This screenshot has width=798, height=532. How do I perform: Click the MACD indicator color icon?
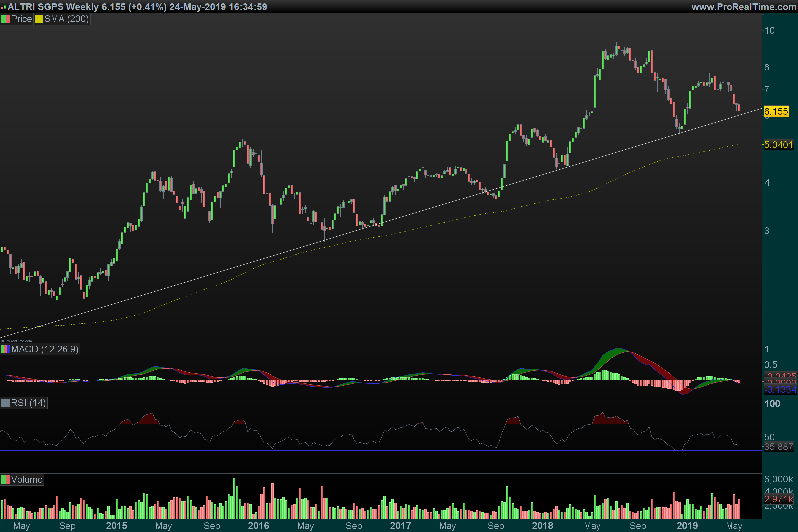point(5,349)
